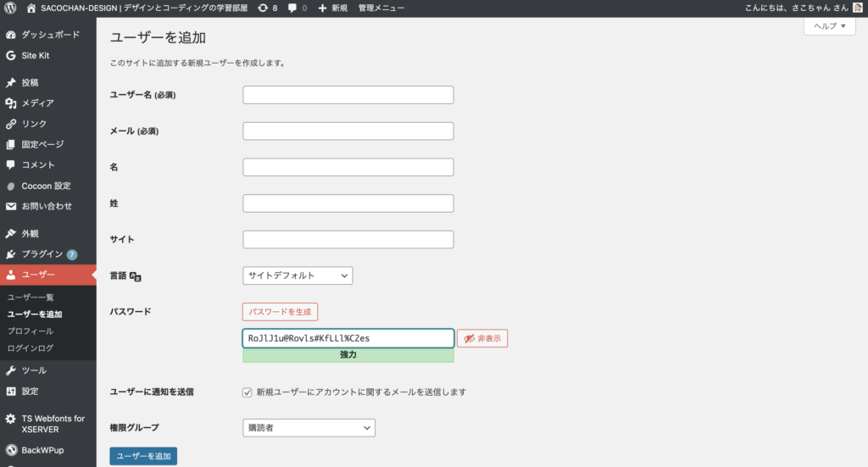Screen dimensions: 868x467
Task: Expand the Help tab dropdown
Action: [829, 26]
